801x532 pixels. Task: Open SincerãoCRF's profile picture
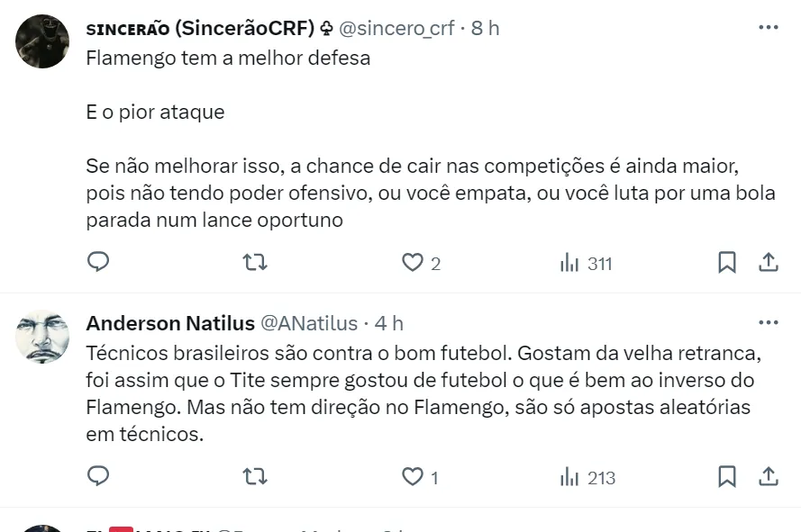coord(42,42)
